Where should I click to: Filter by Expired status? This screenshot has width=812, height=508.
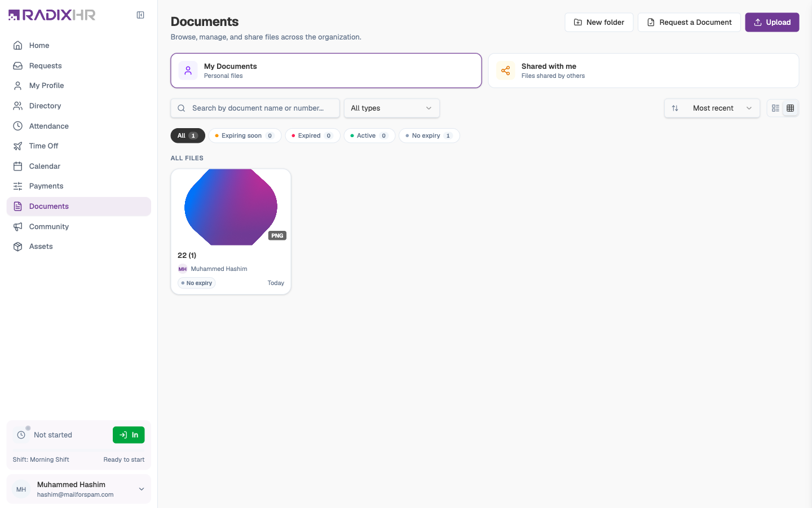(312, 135)
